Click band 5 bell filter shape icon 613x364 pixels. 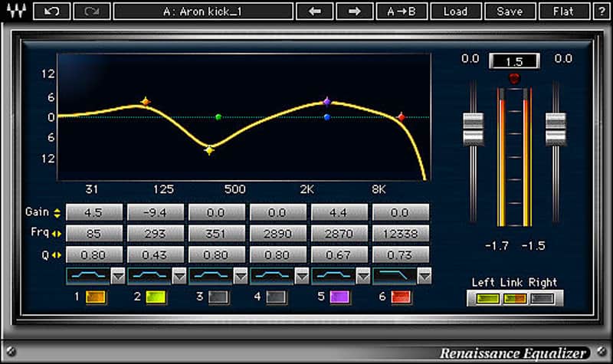pos(334,276)
